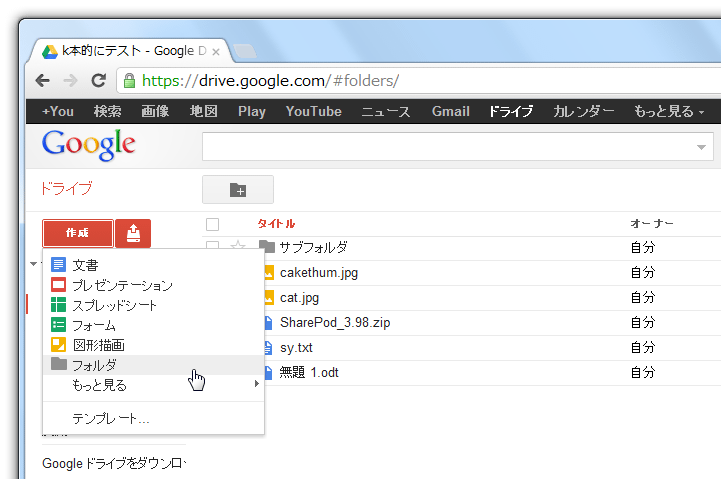Choose 文書 document from create menu

(154, 265)
